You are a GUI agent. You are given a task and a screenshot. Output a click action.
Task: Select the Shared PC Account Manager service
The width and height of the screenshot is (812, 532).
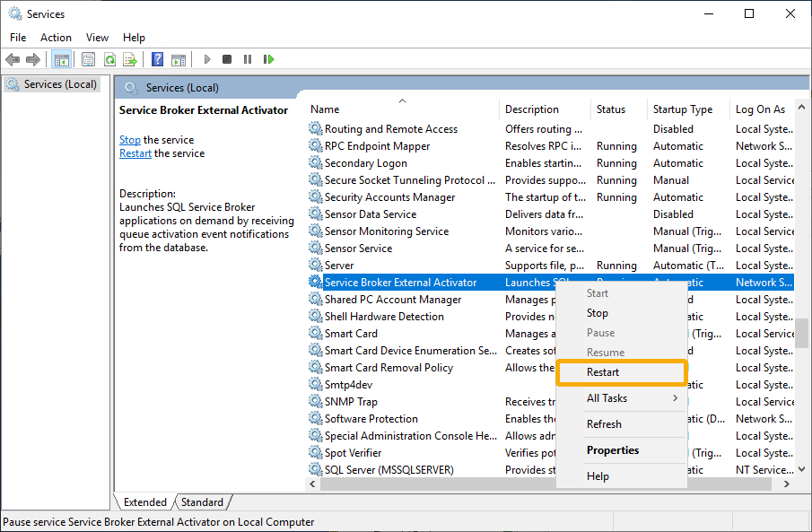pos(432,300)
